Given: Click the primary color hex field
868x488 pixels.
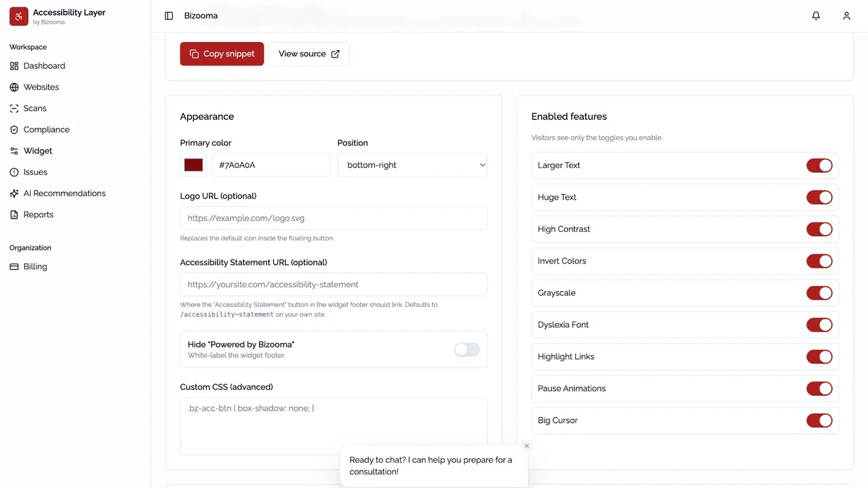Looking at the screenshot, I should tap(271, 165).
